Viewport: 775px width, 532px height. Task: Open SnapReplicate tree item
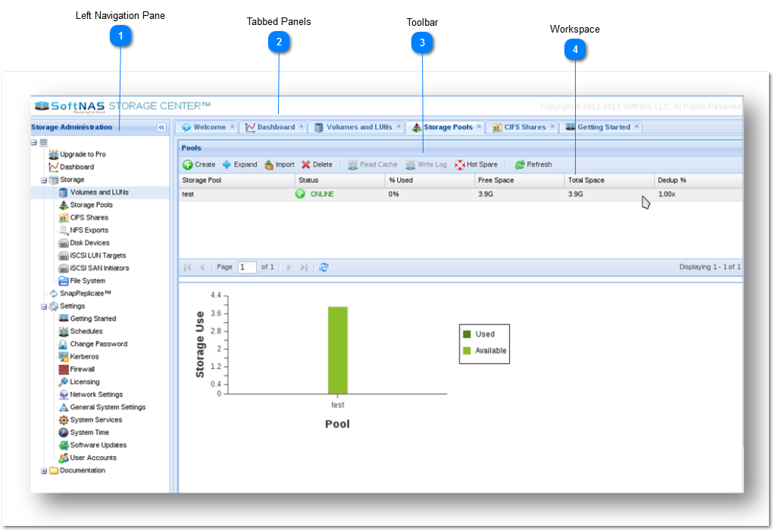click(80, 294)
